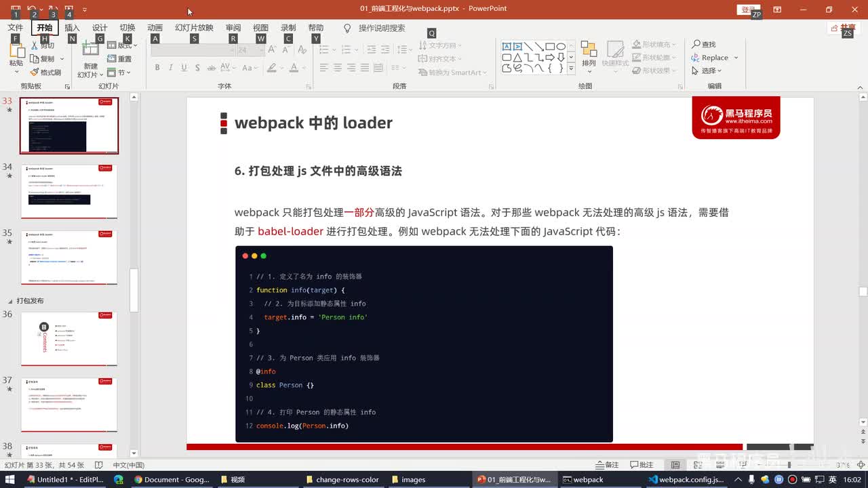
Task: Click the 中文(中国) language indicator
Action: tap(128, 465)
